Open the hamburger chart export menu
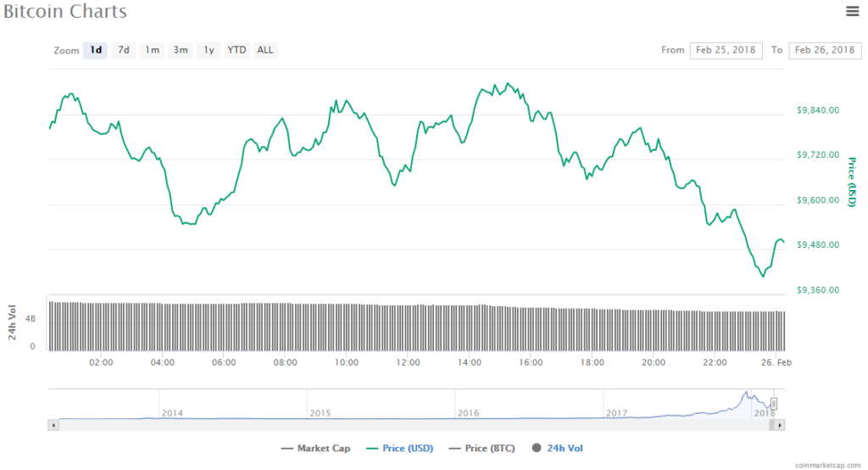 852,11
